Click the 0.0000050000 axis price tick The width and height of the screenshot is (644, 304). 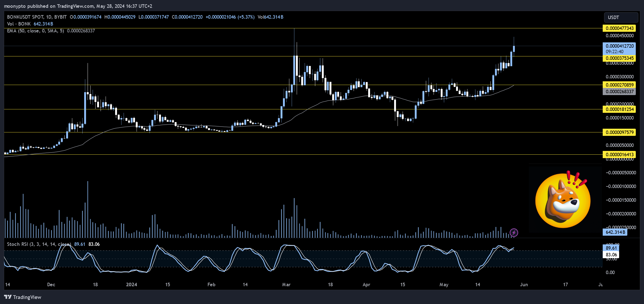pos(620,145)
